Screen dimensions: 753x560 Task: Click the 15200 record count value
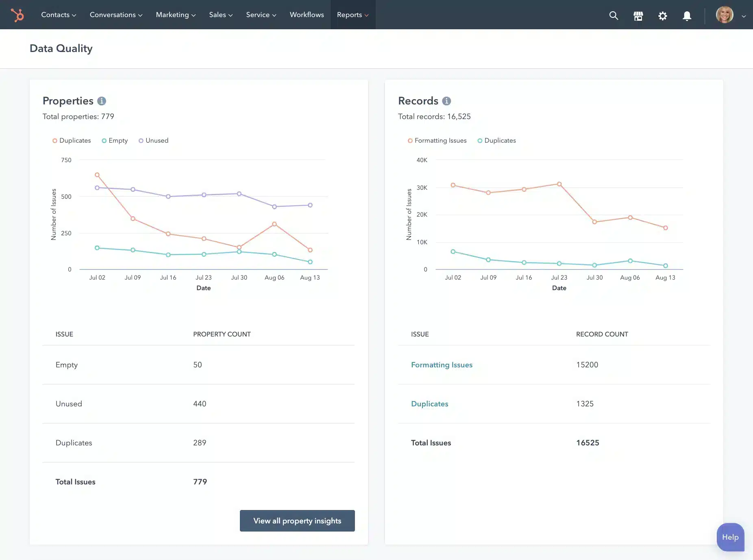(x=587, y=365)
